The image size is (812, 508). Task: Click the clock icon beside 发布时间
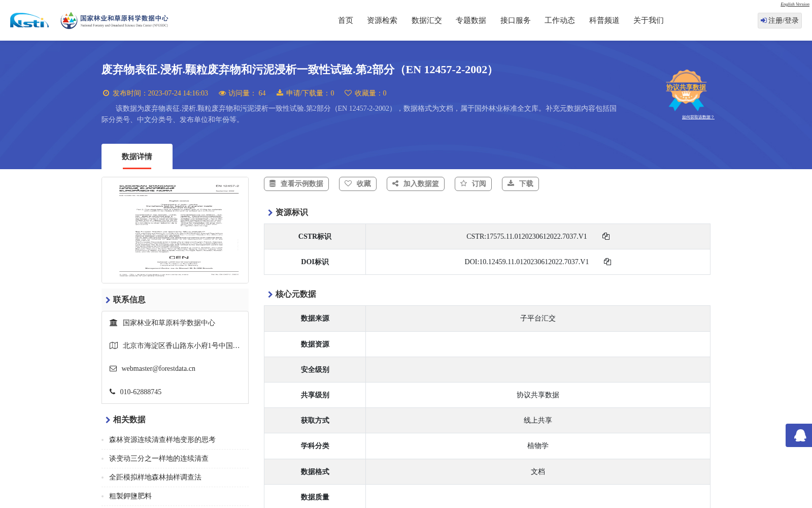coord(106,93)
